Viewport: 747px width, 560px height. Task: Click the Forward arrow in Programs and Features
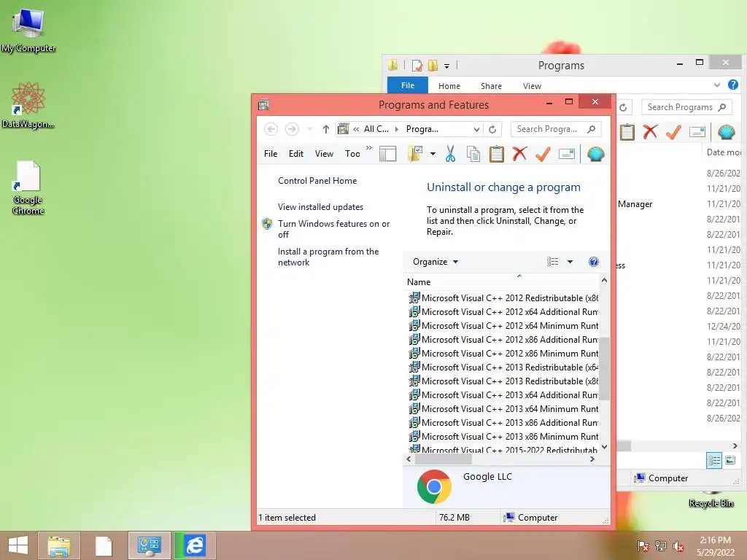pos(292,129)
